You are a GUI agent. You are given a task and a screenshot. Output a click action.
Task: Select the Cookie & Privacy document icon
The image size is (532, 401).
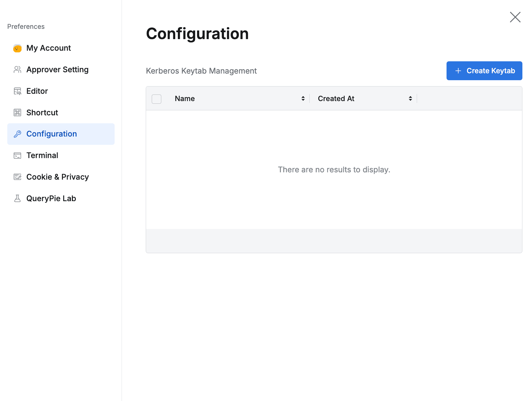click(x=17, y=177)
